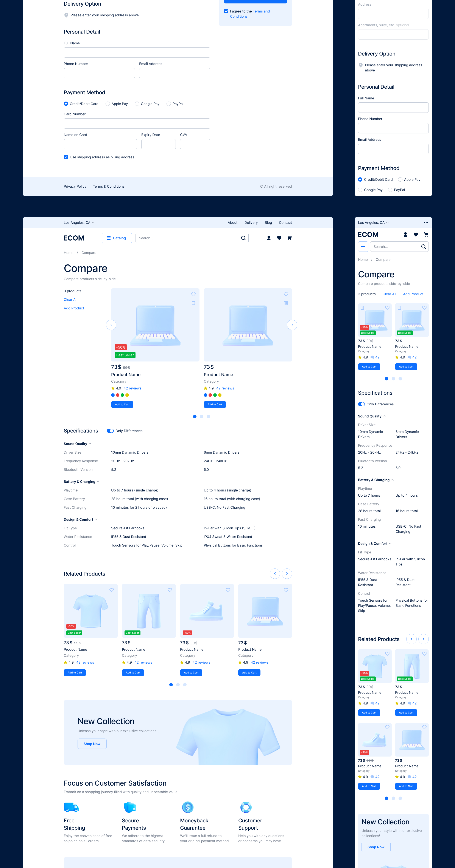The width and height of the screenshot is (455, 868).
Task: Open the ellipsis menu in mobile header
Action: [426, 222]
